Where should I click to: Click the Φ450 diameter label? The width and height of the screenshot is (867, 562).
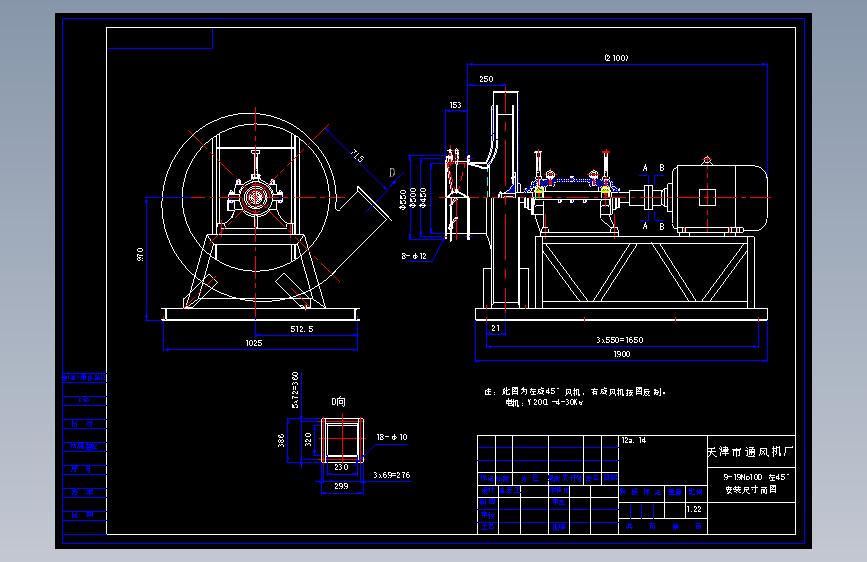click(x=423, y=199)
